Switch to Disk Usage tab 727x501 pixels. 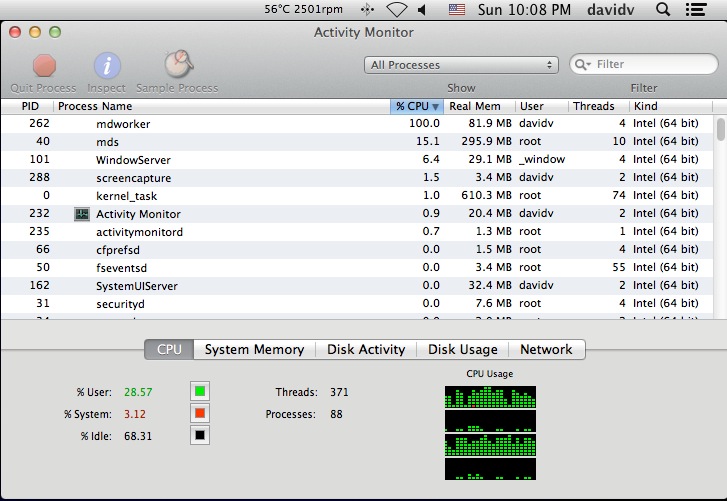(x=463, y=349)
